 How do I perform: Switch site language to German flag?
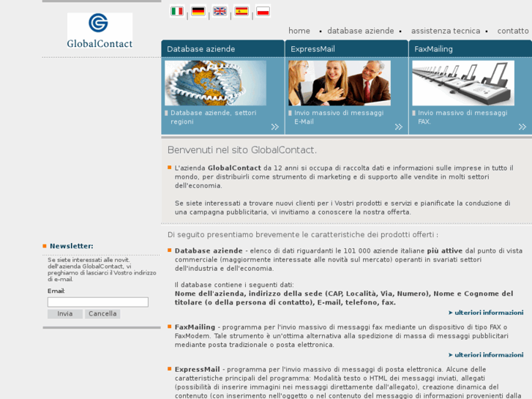pos(198,11)
